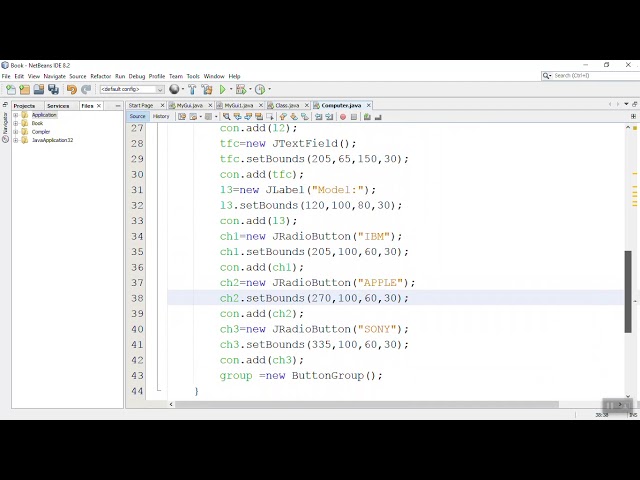
Task: Toggle Bookmark on the current line
Action: 305,117
